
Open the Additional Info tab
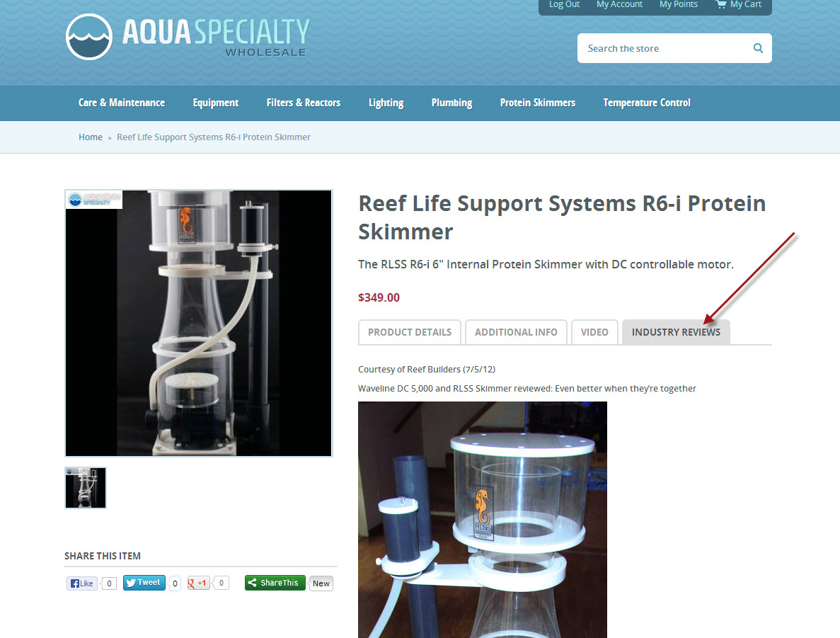[516, 332]
